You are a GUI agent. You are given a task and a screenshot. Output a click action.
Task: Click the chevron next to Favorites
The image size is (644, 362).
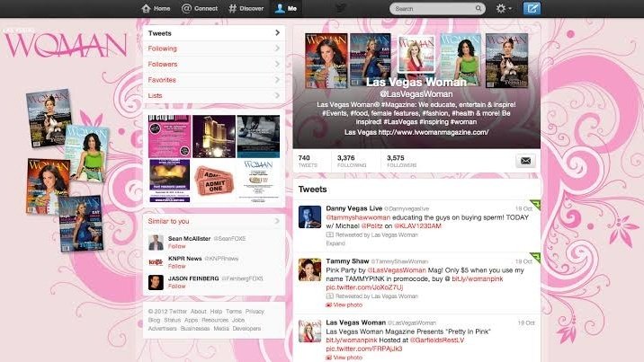click(277, 80)
